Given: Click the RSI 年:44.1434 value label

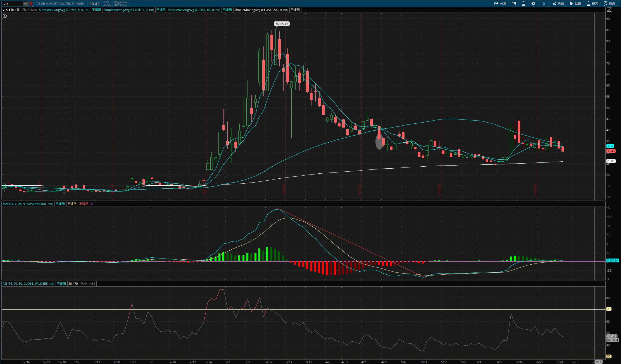Looking at the screenshot, I should coord(88,284).
